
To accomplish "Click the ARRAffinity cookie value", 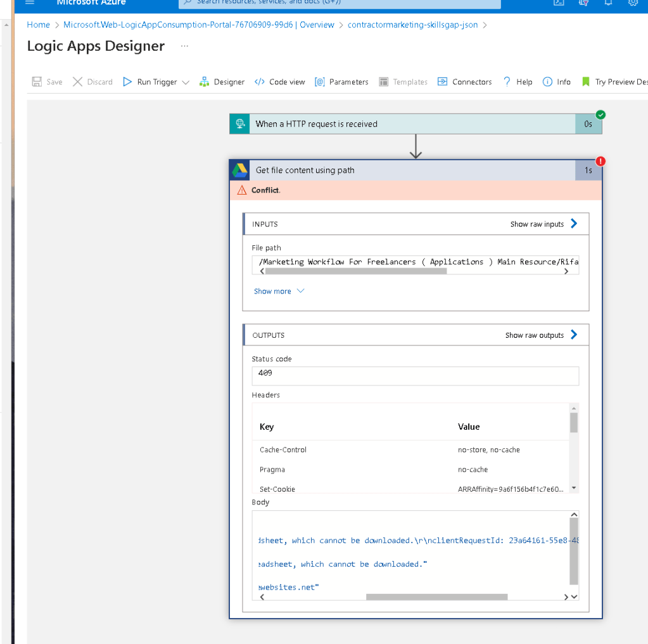I will 511,489.
